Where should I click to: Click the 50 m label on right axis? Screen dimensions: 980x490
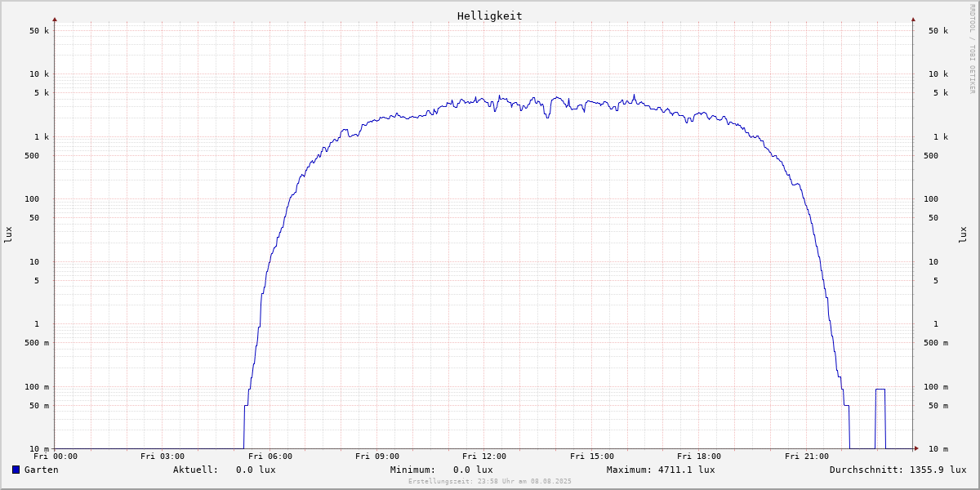[x=938, y=406]
